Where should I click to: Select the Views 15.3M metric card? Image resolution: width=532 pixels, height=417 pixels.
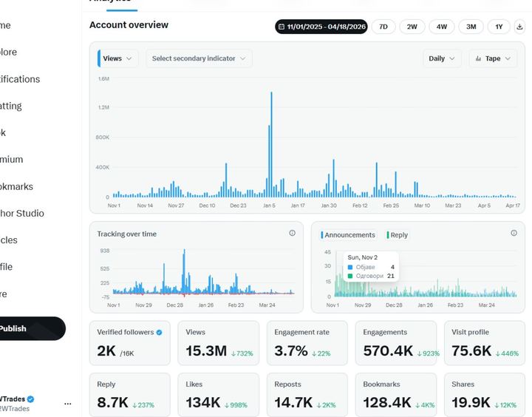pos(219,343)
